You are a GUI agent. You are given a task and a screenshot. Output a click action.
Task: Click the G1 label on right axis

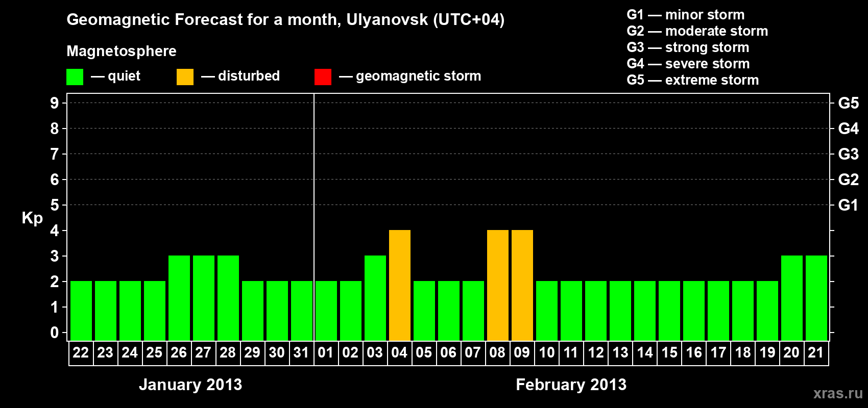849,205
